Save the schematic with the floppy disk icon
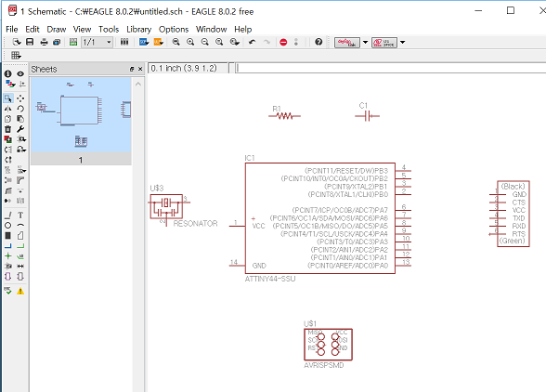546x392 pixels. tap(30, 42)
